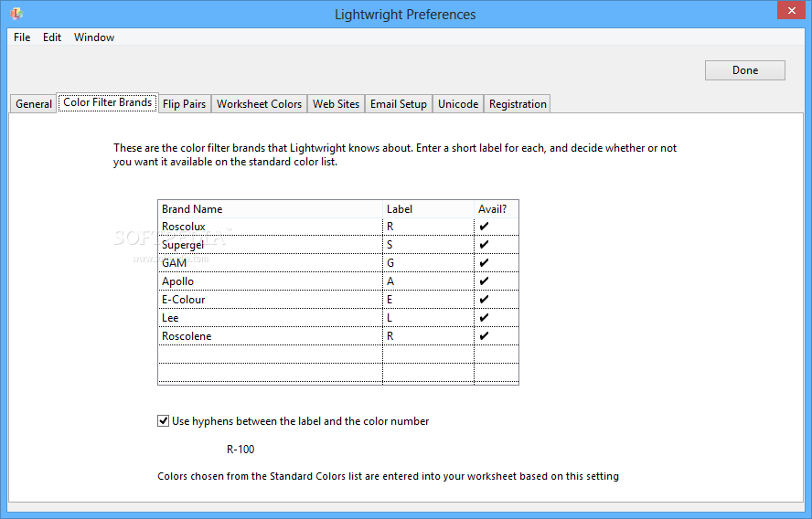The image size is (812, 519).
Task: Click the label E cell for E-Colour
Action: [428, 300]
